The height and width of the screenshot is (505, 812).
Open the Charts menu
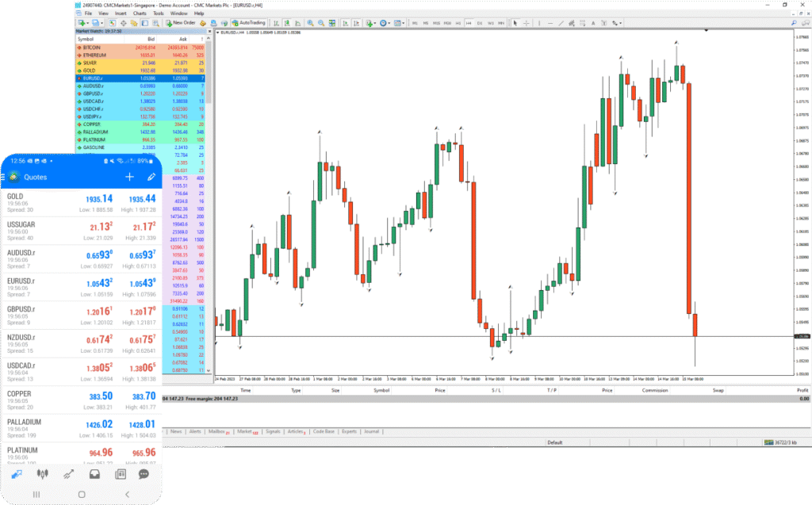[140, 13]
